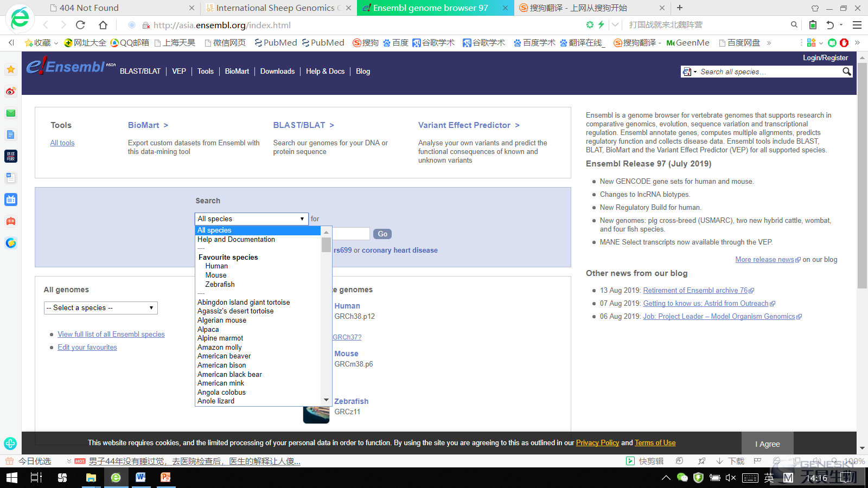Go to browser home icon
This screenshot has height=488, width=868.
click(103, 25)
